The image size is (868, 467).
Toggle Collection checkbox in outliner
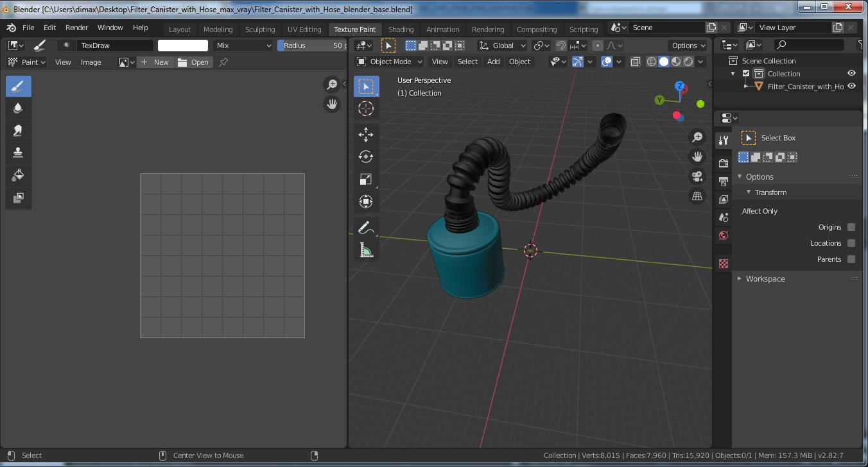(746, 74)
